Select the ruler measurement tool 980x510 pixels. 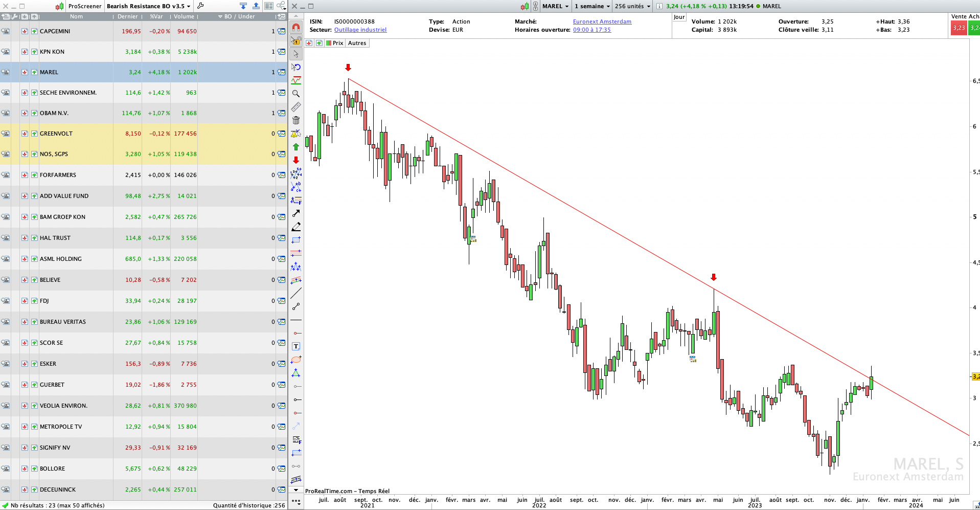(296, 107)
